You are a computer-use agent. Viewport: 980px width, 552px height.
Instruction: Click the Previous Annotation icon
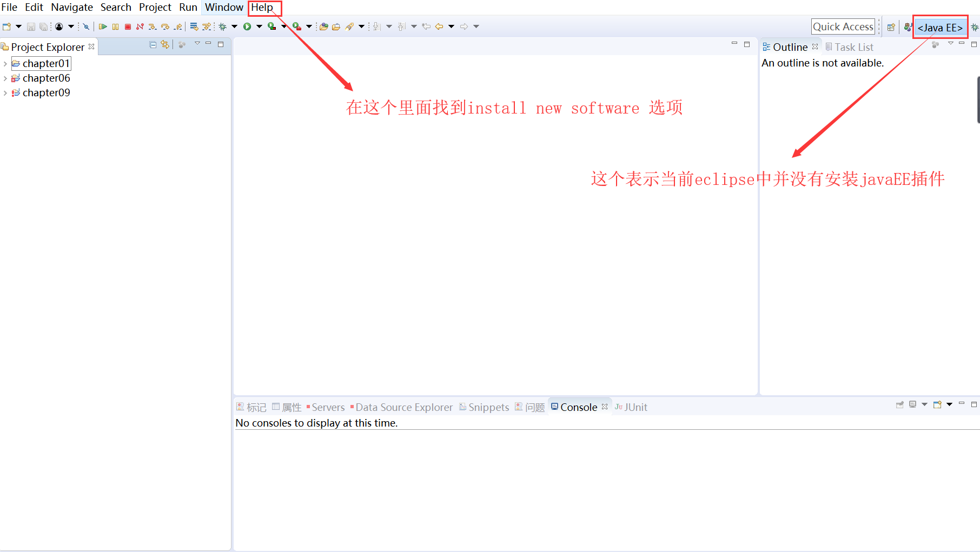point(401,26)
